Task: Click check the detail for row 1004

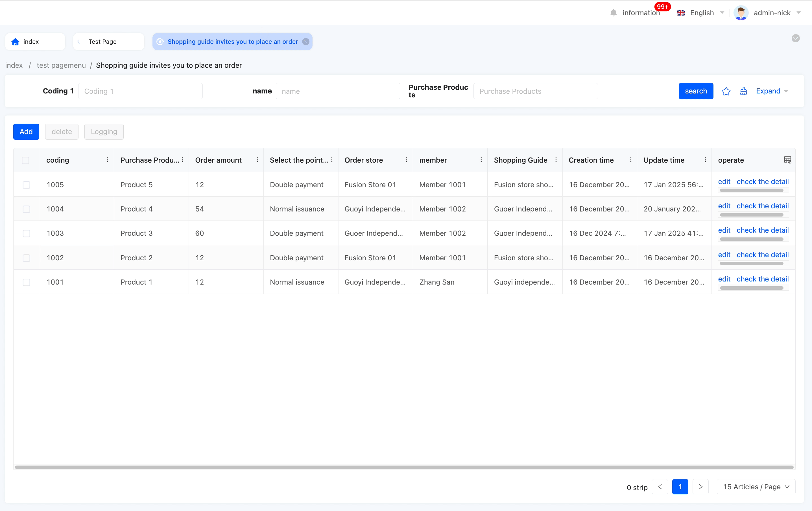Action: click(762, 206)
